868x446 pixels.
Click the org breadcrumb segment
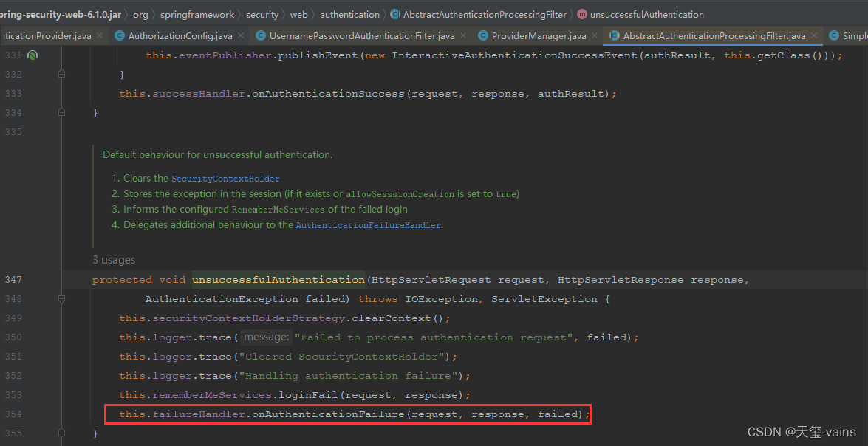click(x=140, y=14)
